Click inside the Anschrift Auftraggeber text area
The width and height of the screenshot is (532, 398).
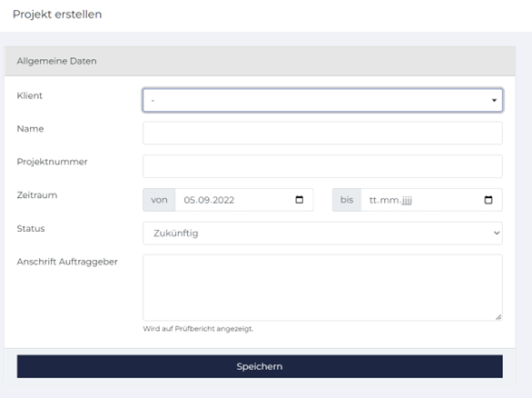point(322,288)
